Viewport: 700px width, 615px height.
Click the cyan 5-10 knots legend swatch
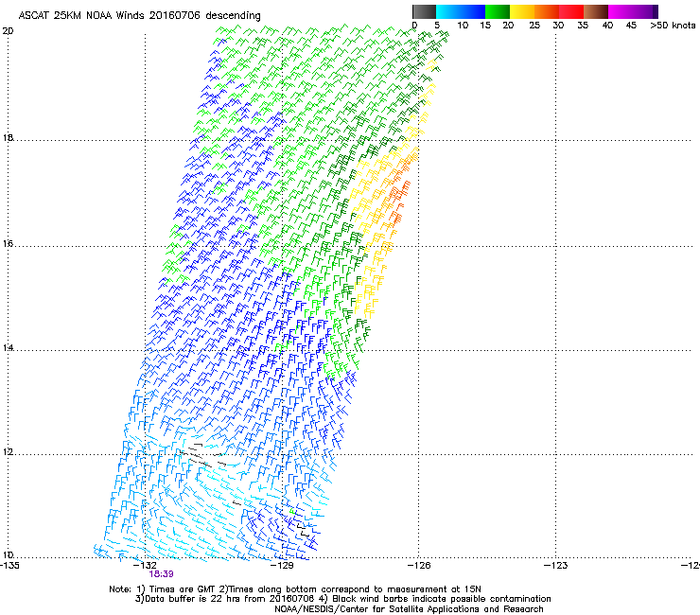point(448,11)
